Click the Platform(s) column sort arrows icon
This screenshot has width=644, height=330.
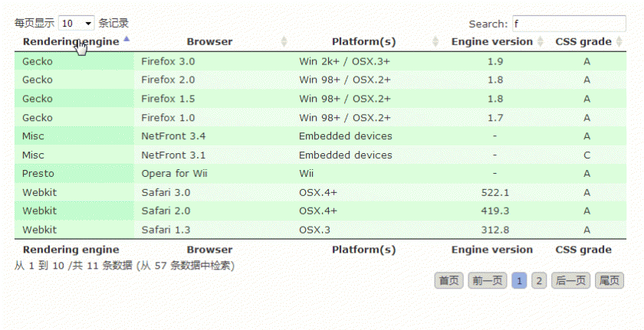point(435,41)
